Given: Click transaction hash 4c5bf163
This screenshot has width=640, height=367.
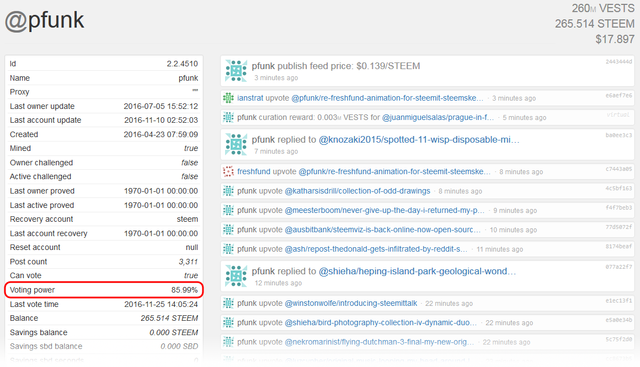Looking at the screenshot, I should coord(618,188).
